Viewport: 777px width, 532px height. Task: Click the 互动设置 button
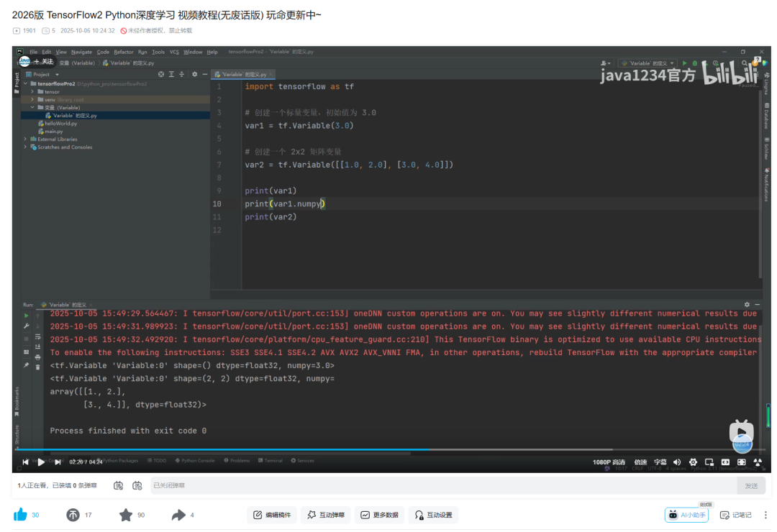click(433, 515)
